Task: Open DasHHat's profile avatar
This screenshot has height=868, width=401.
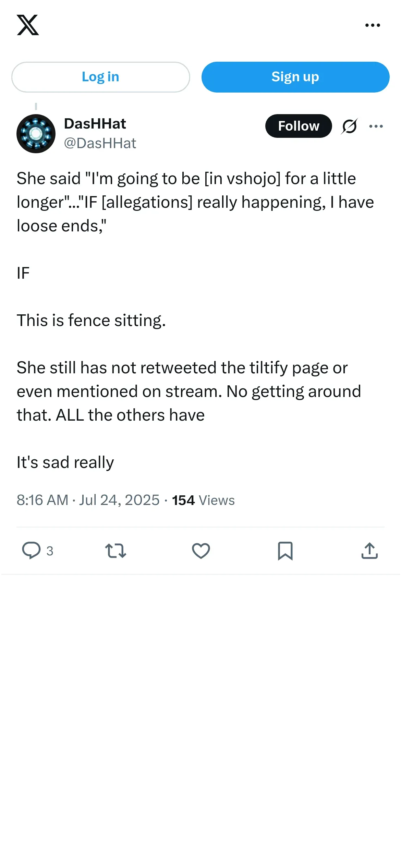Action: pyautogui.click(x=36, y=134)
